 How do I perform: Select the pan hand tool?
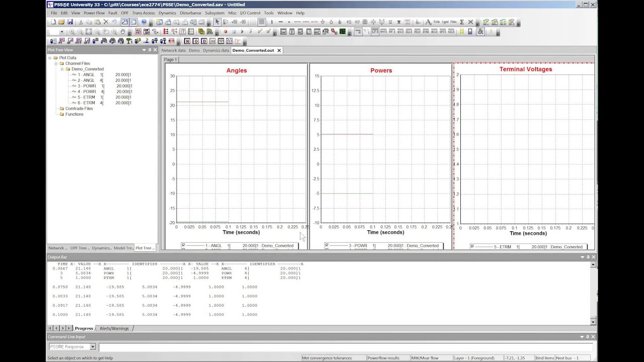click(x=123, y=32)
